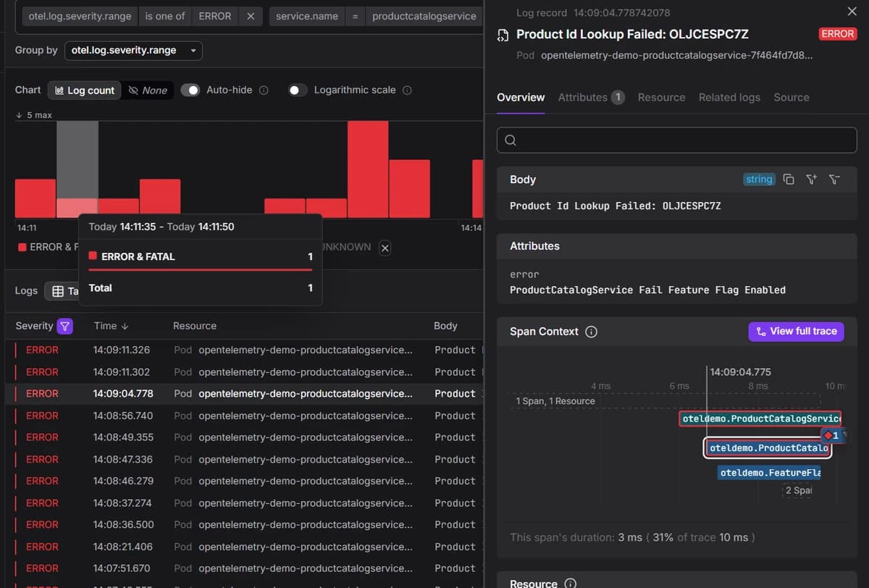Click the 'ProductCatalogService Fail Feature Flag Enabled' attribute value

(647, 290)
